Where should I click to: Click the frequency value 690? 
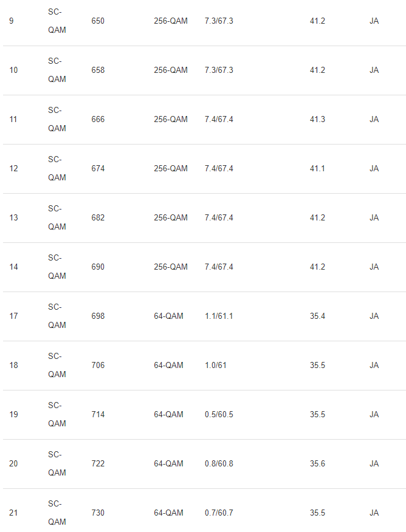98,267
